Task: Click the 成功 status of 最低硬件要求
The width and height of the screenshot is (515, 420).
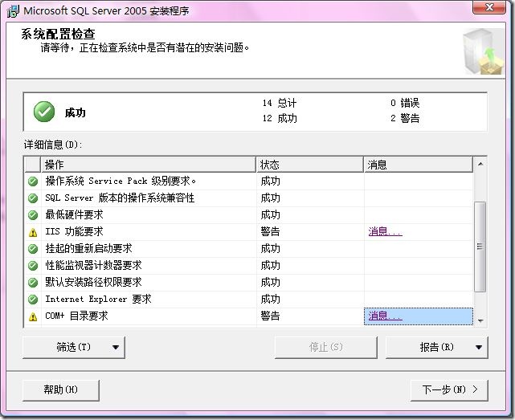Action: pyautogui.click(x=270, y=214)
